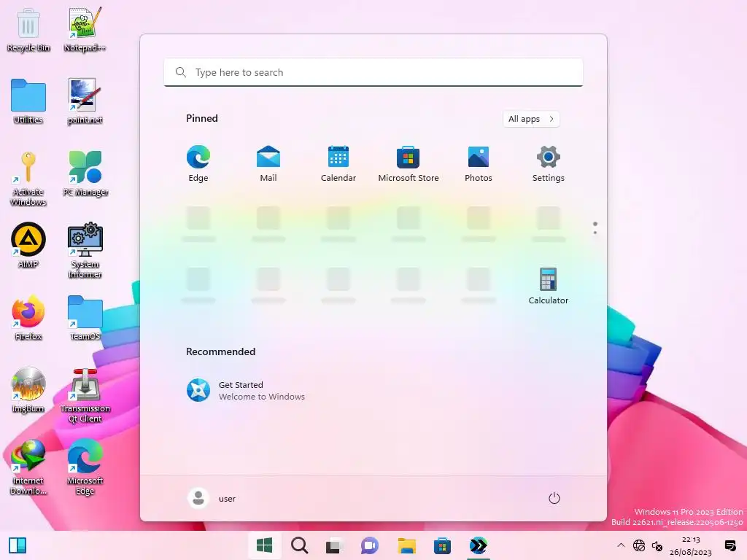Select the Transmission Qt Client shortcut
The image size is (747, 560).
[x=85, y=396]
